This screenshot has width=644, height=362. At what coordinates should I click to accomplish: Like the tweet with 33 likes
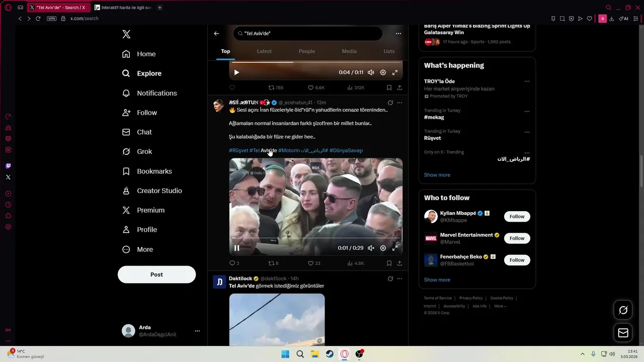point(314,263)
